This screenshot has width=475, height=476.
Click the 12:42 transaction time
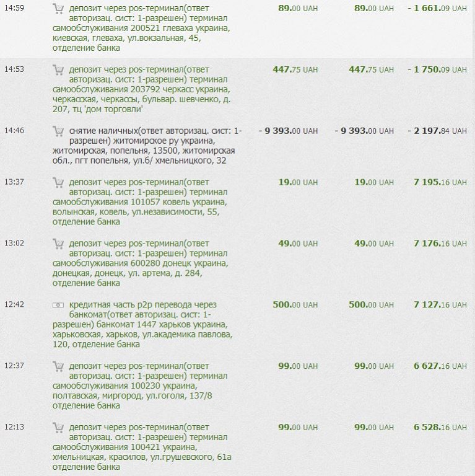tap(14, 305)
